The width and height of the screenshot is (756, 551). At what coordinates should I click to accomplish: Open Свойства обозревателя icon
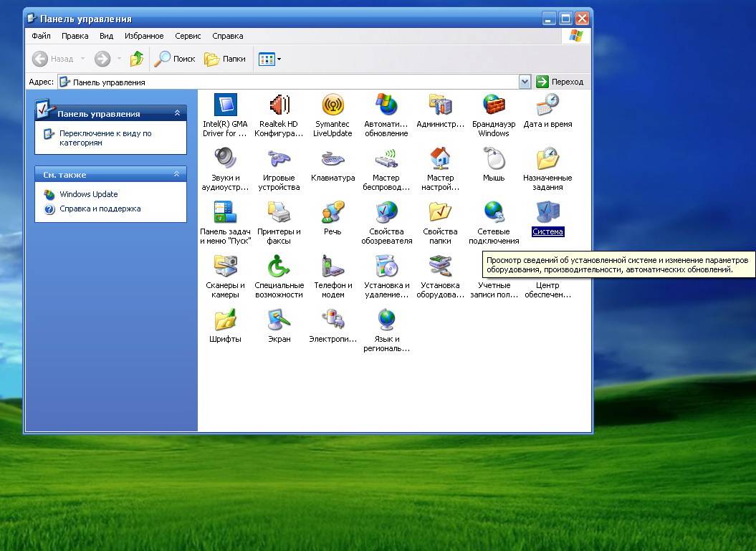386,212
